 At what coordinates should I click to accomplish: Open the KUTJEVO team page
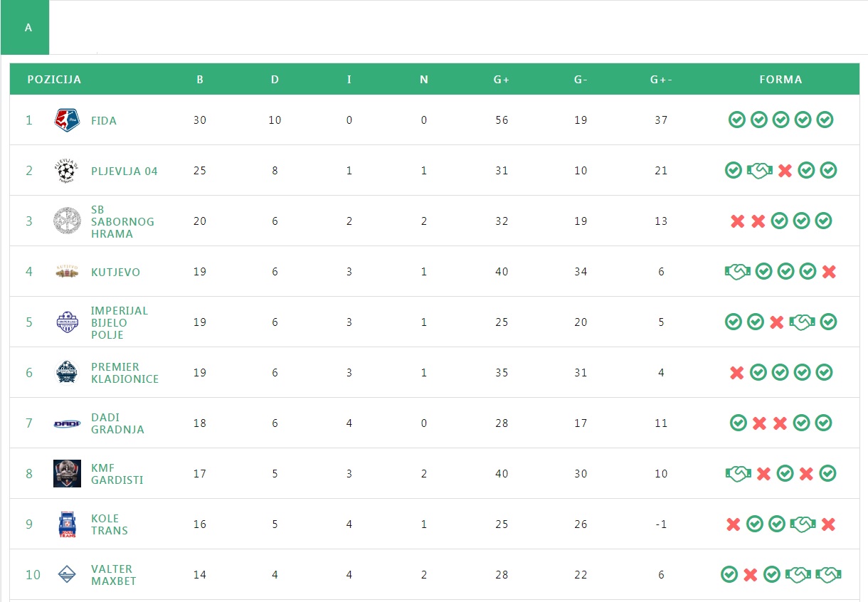click(x=115, y=273)
